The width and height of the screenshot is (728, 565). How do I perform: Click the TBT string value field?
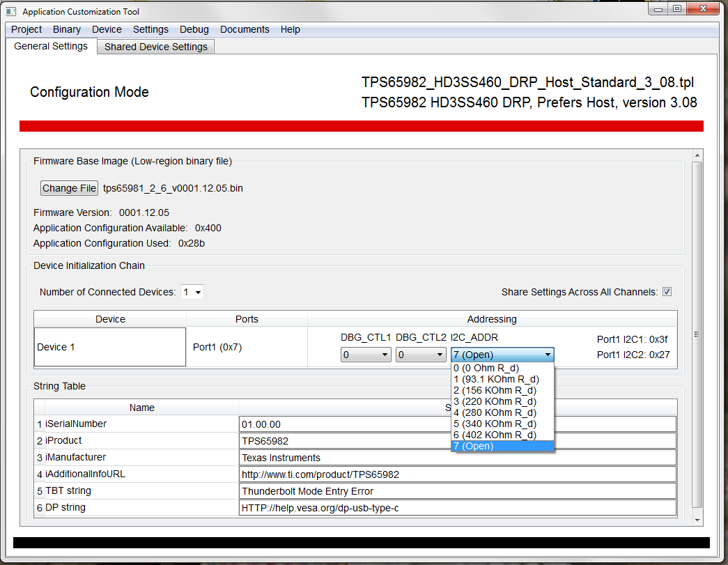tap(457, 491)
